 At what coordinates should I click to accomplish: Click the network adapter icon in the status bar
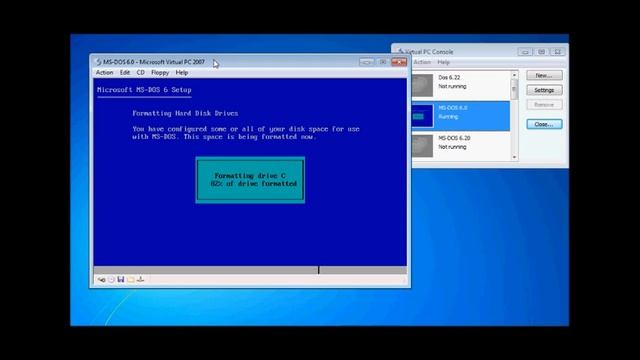click(140, 279)
